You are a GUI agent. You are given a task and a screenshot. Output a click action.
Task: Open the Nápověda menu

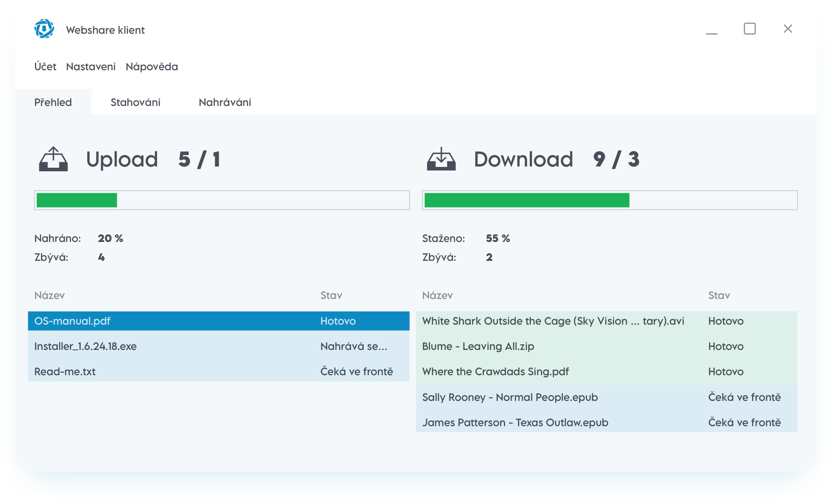[x=152, y=67]
